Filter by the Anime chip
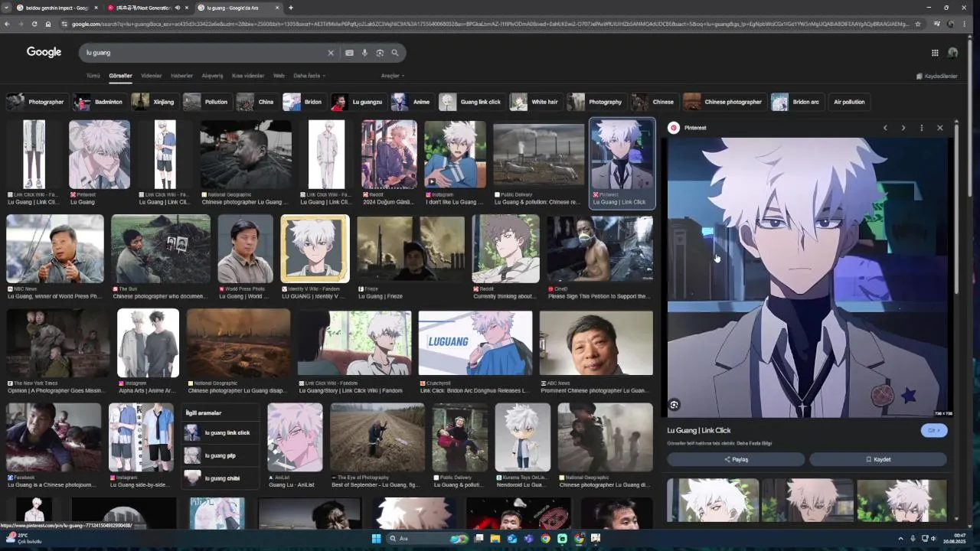The image size is (980, 551). click(x=411, y=102)
